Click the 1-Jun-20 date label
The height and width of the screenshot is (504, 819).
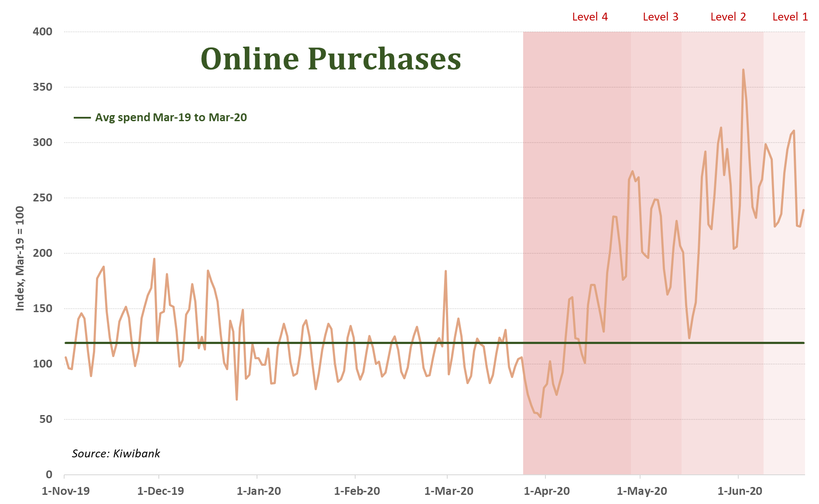coord(740,491)
